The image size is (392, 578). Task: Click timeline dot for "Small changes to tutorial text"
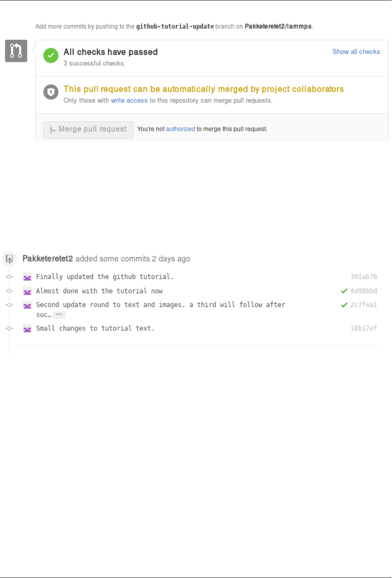tap(9, 329)
